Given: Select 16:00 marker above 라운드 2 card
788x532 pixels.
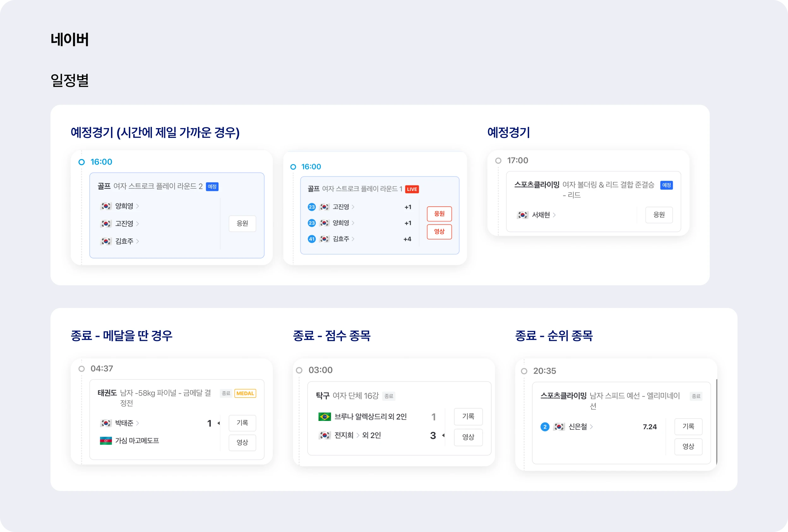Looking at the screenshot, I should click(x=81, y=162).
